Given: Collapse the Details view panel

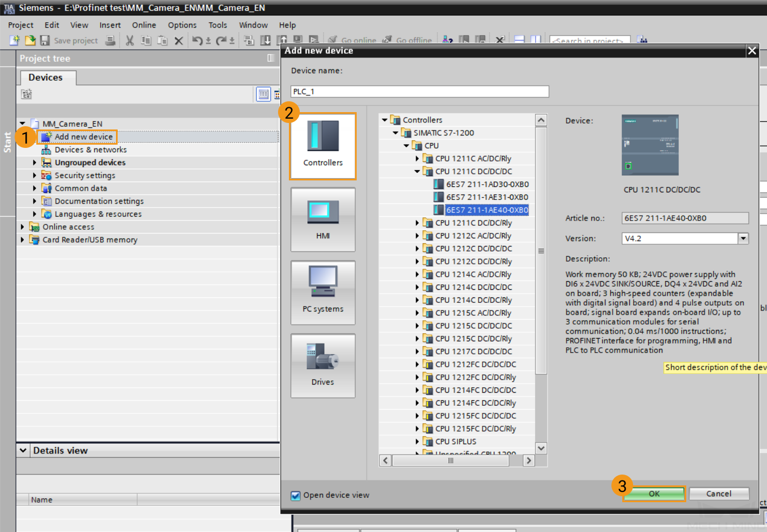Looking at the screenshot, I should pos(23,450).
